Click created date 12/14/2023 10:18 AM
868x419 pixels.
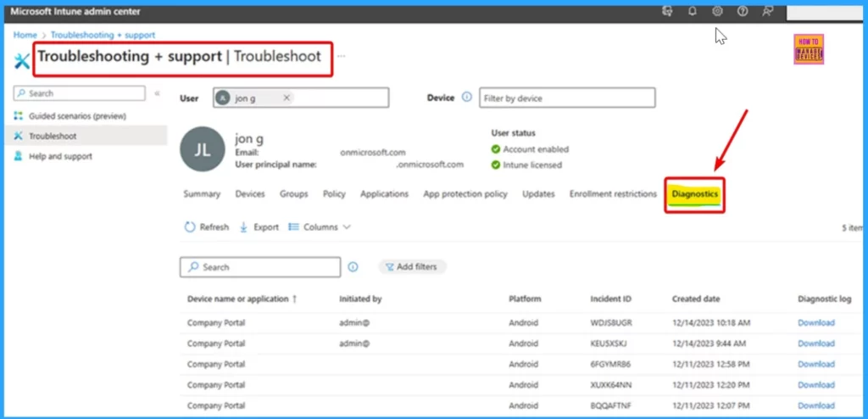pos(711,322)
